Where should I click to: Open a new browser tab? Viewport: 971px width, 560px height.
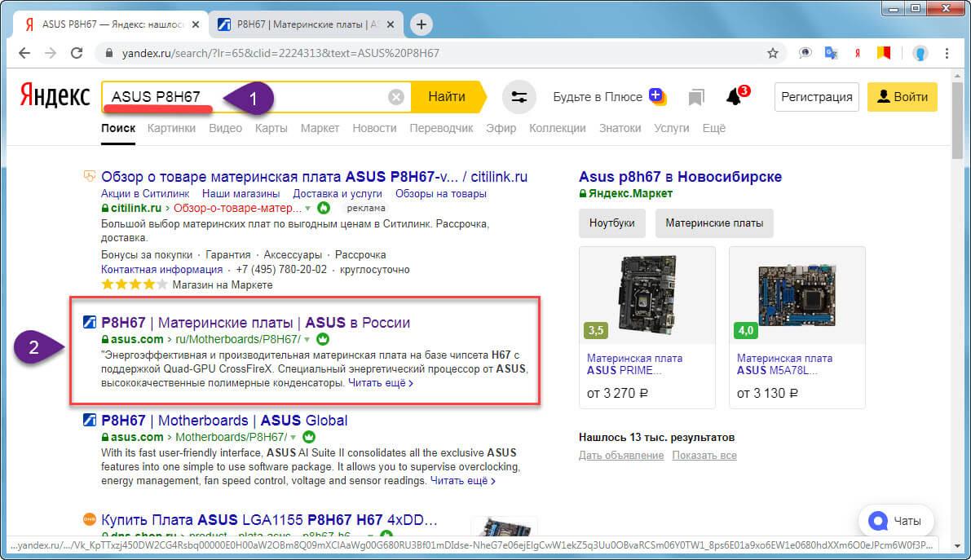422,24
